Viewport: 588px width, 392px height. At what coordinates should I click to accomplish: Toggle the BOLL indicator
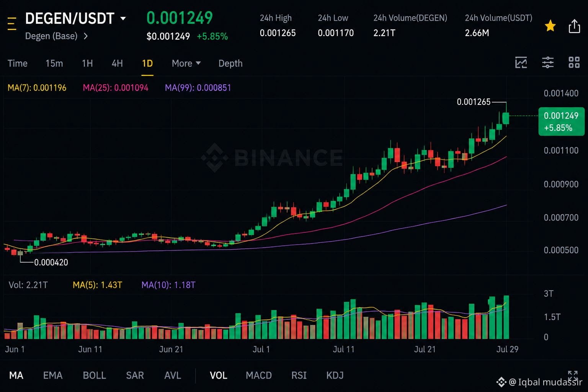tap(95, 376)
